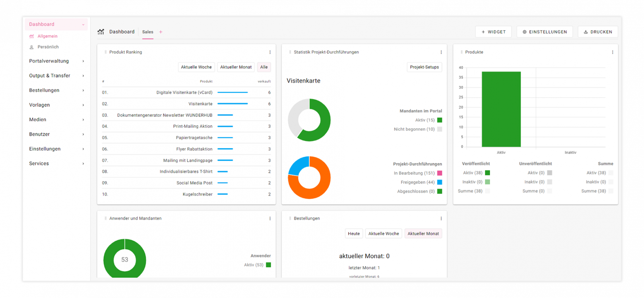
Task: Open Statistik Projekt-Durchführungen three-dot menu
Action: coord(441,52)
